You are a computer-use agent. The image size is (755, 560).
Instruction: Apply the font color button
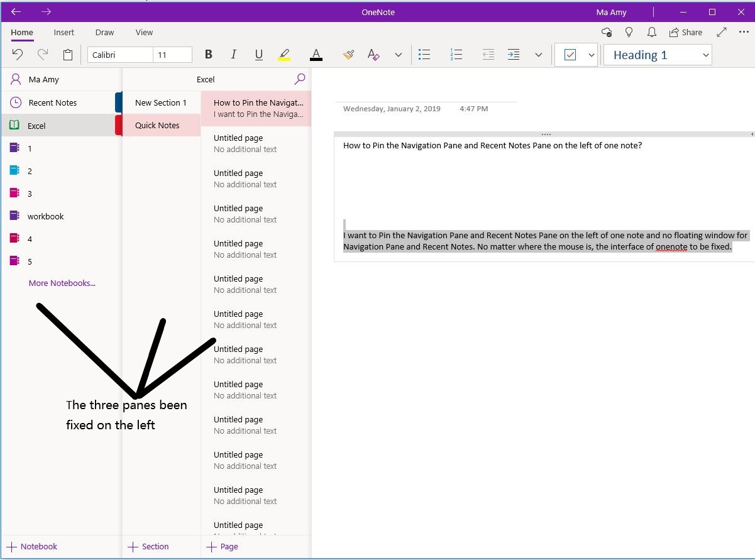point(316,55)
